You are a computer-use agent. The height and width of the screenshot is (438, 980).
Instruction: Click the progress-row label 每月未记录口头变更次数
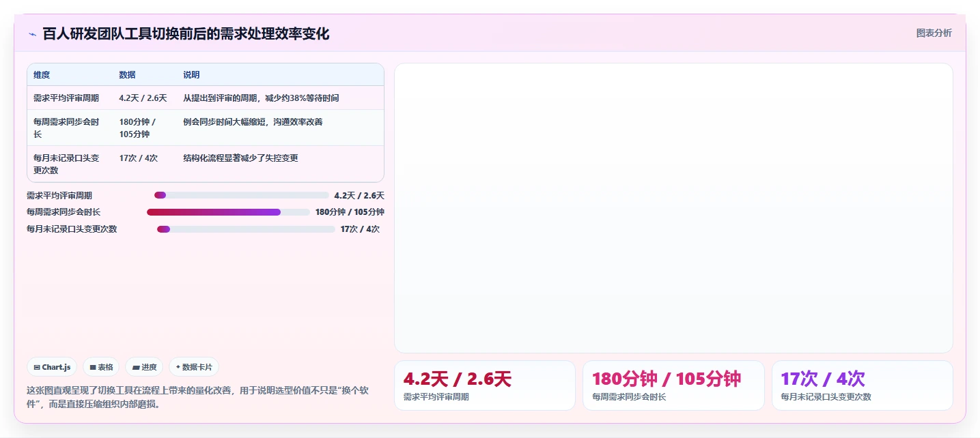click(72, 229)
